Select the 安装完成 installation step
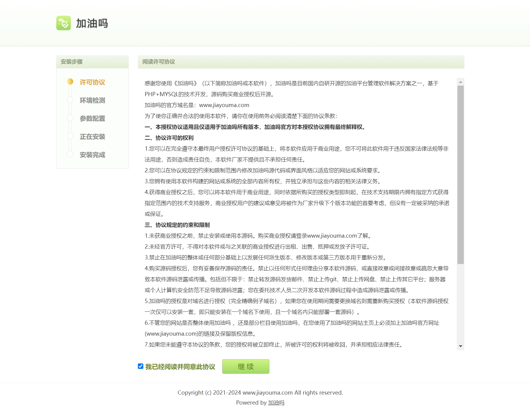This screenshot has width=530, height=420. 92,155
